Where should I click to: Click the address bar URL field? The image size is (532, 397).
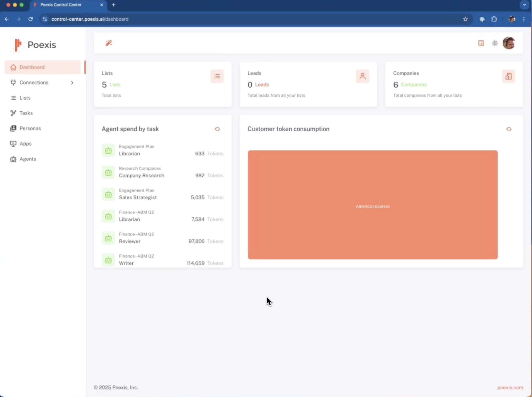(x=256, y=19)
